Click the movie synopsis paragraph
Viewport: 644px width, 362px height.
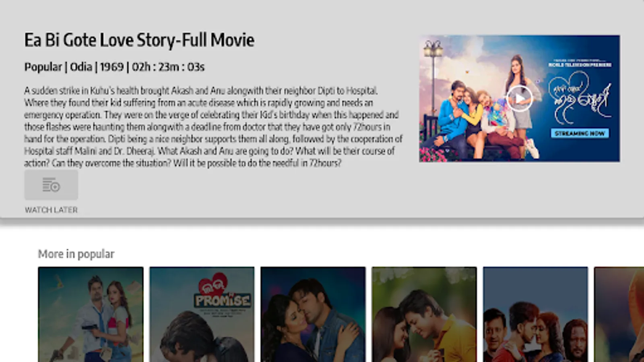click(x=213, y=126)
